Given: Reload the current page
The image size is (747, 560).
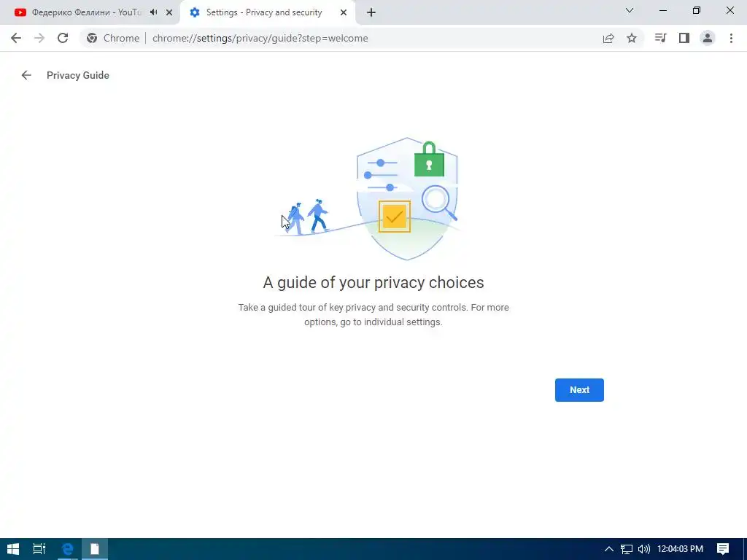Looking at the screenshot, I should click(x=63, y=38).
